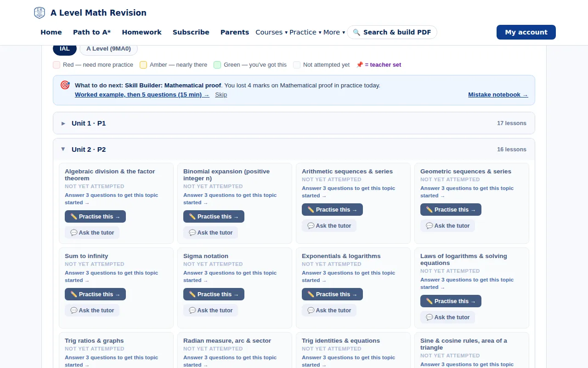Click the Green you've got this swatch
Image resolution: width=588 pixels, height=368 pixels.
pyautogui.click(x=217, y=65)
